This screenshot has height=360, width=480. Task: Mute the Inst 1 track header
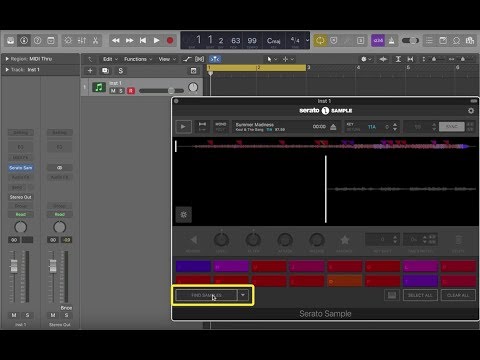coord(113,91)
